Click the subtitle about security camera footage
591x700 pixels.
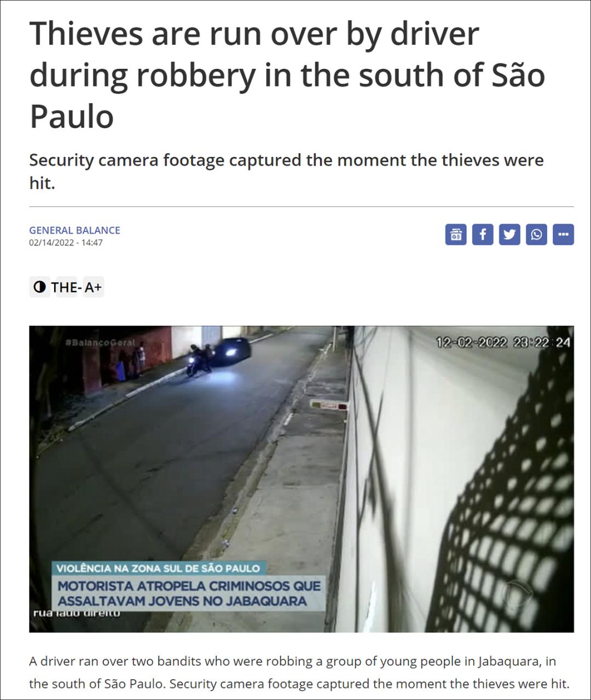pyautogui.click(x=286, y=171)
